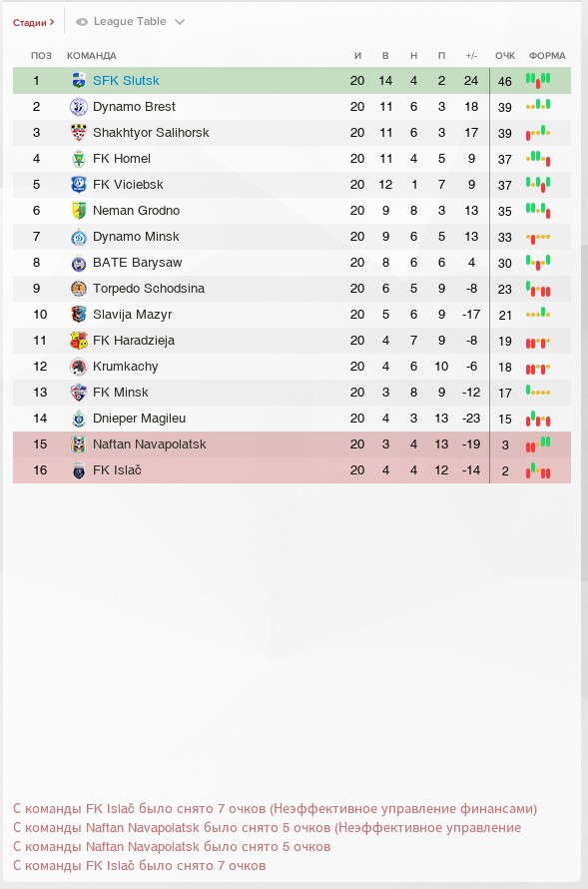The width and height of the screenshot is (588, 889).
Task: Click the form bars of SFK Slutsk
Action: coord(538,80)
